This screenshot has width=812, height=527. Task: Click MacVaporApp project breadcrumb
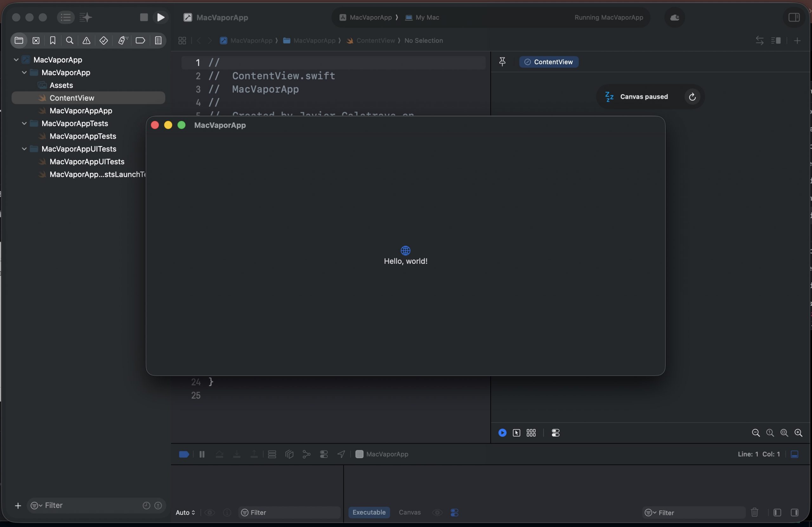[246, 41]
